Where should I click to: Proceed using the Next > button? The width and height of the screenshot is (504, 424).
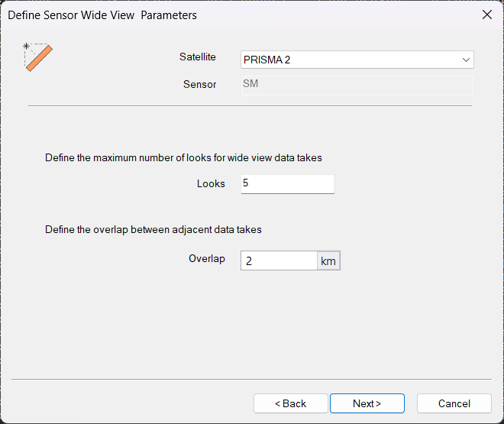(367, 403)
